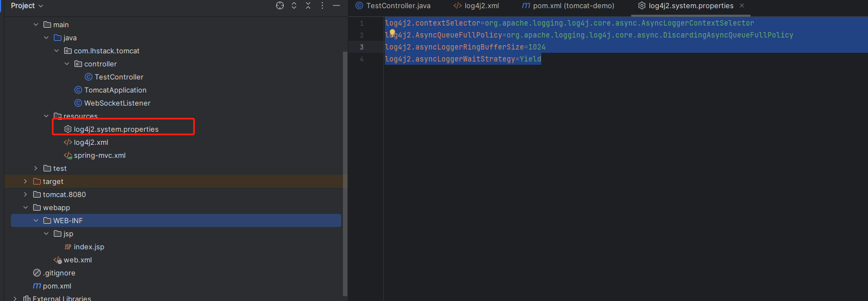868x301 pixels.
Task: Select index.jsp file in tree
Action: [89, 247]
